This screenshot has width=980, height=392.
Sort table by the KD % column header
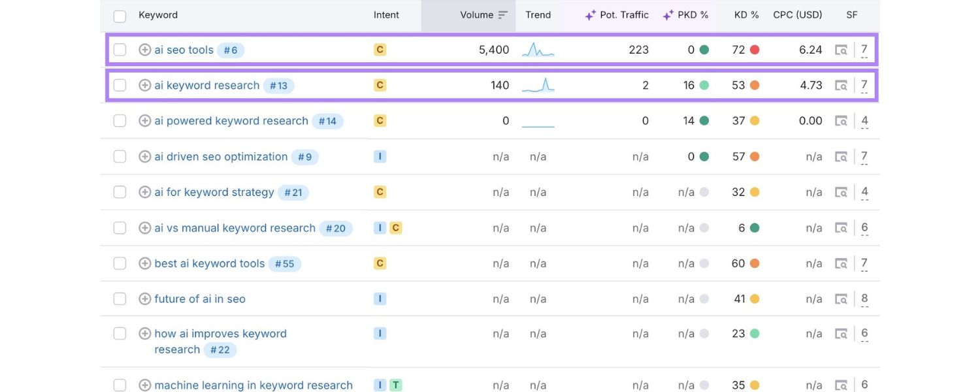coord(745,14)
